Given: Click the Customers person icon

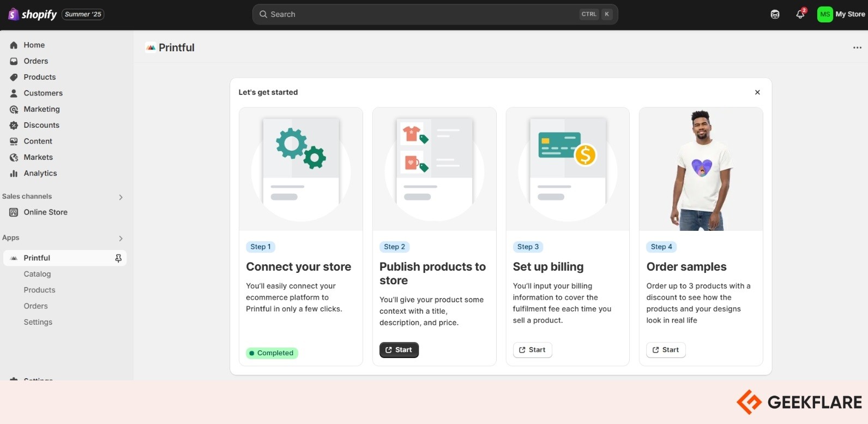Looking at the screenshot, I should 14,93.
